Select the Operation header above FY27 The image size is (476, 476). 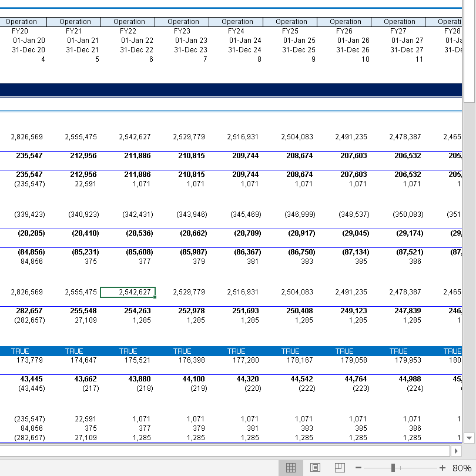[399, 22]
